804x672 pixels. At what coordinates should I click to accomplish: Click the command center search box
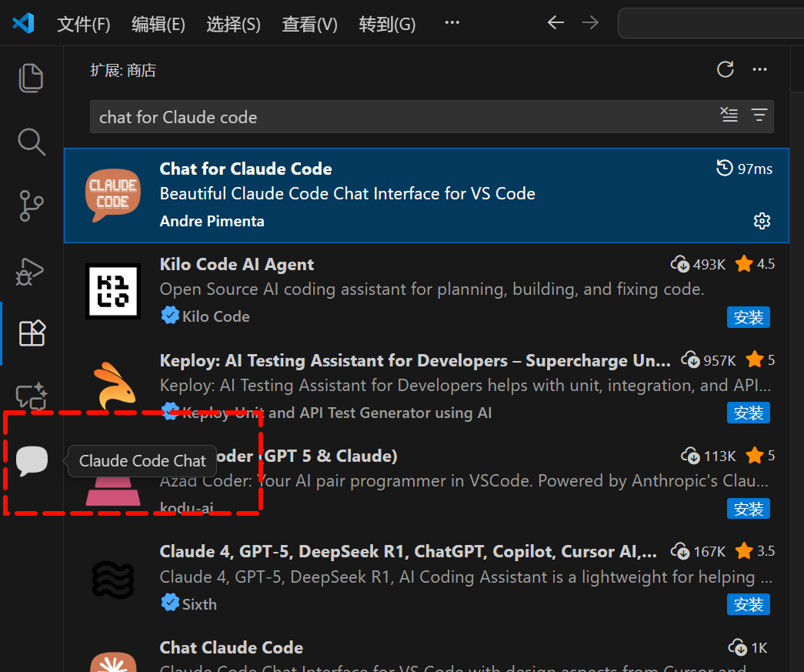[711, 23]
